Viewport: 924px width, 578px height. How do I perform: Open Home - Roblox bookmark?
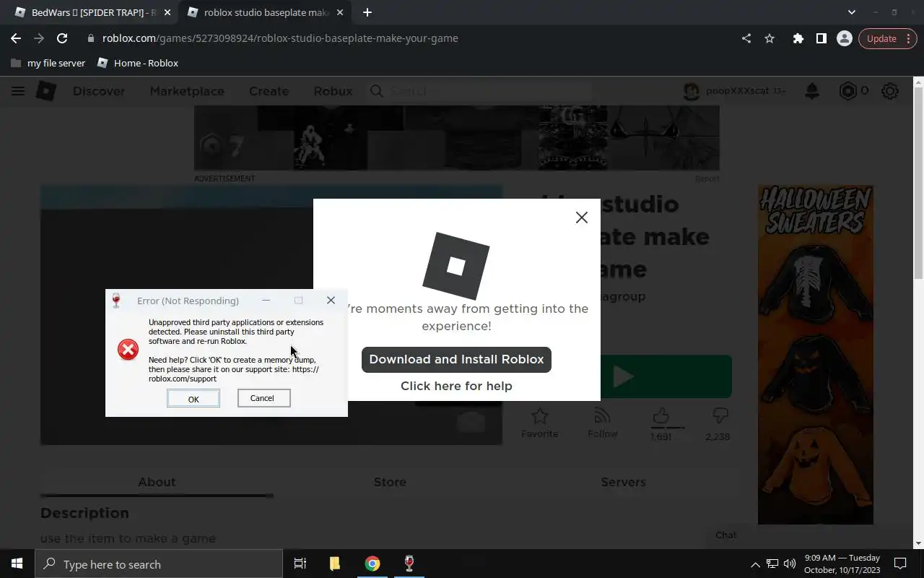(137, 63)
